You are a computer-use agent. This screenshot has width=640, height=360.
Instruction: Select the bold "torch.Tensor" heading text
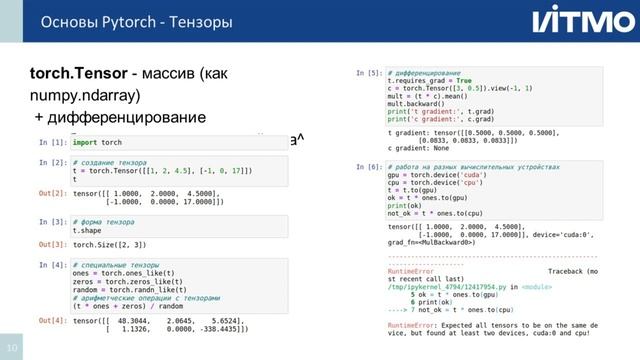(79, 73)
